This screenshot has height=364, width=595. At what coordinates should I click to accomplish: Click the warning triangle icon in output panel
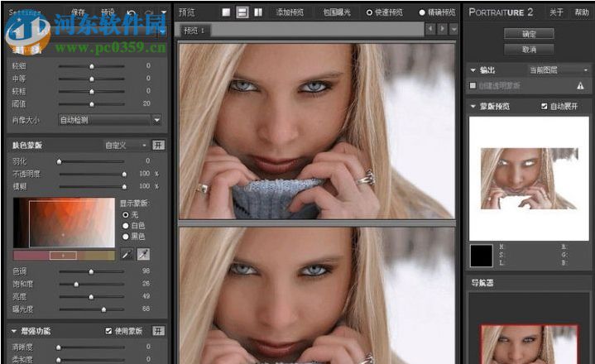coord(580,86)
